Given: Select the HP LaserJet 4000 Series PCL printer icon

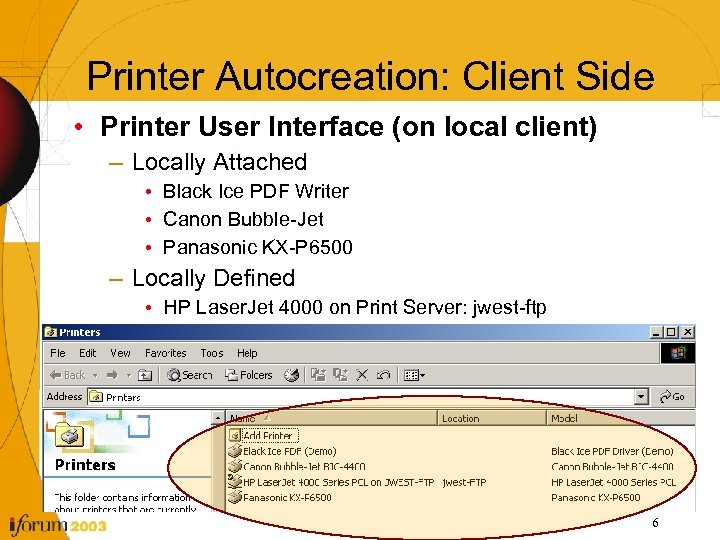Looking at the screenshot, I should click(235, 482).
